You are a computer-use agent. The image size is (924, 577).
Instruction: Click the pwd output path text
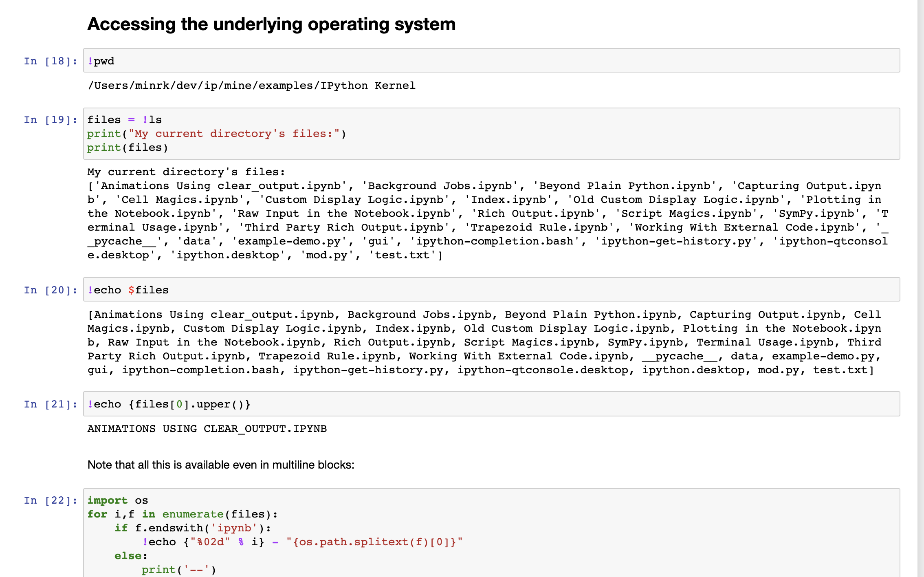pyautogui.click(x=251, y=86)
